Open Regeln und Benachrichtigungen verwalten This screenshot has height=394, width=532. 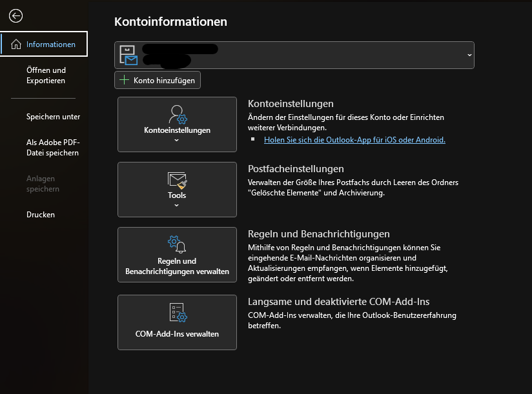(x=177, y=255)
